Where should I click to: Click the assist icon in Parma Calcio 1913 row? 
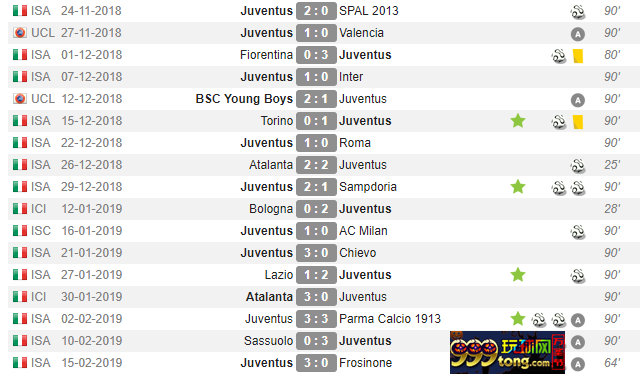click(x=578, y=320)
